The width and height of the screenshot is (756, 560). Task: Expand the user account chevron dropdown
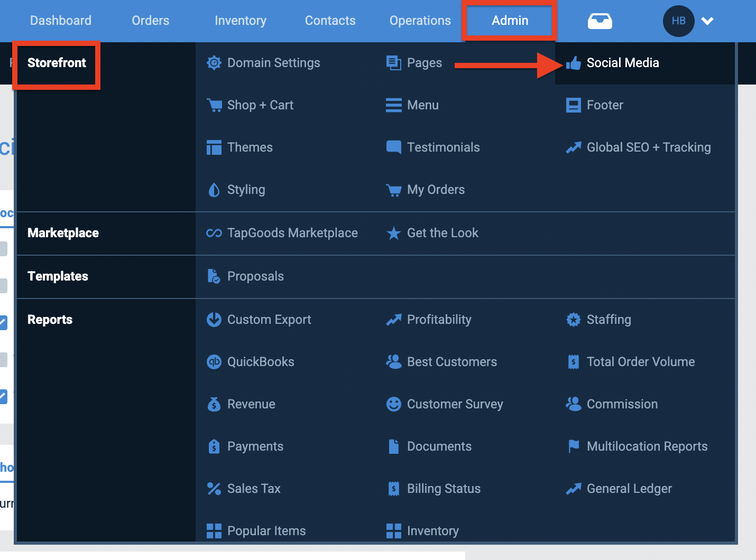(x=707, y=21)
